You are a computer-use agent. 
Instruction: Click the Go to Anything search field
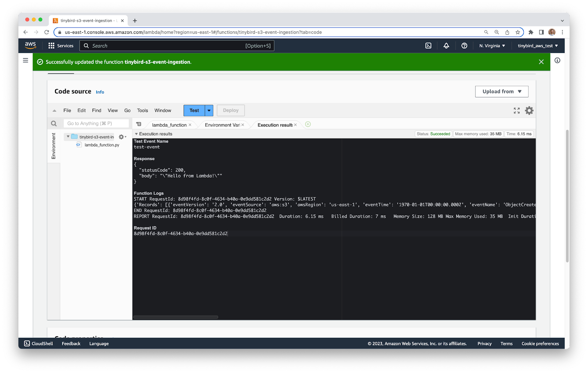click(x=96, y=123)
